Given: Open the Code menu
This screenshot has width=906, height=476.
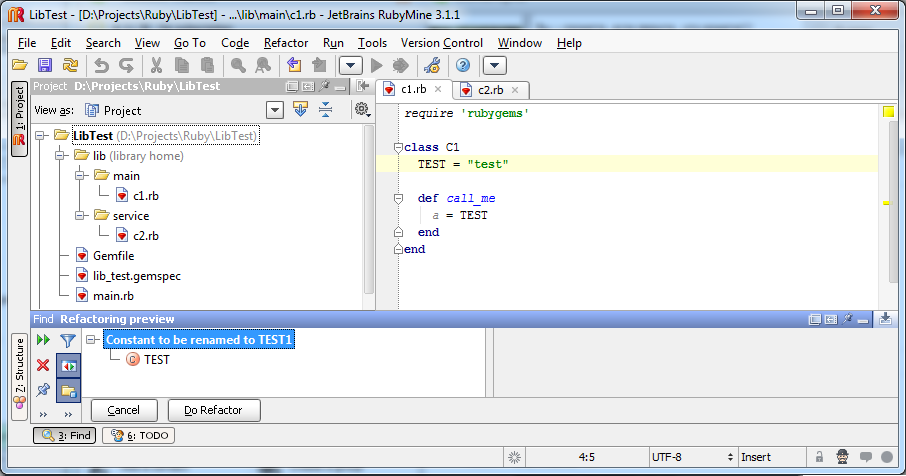Looking at the screenshot, I should 235,43.
